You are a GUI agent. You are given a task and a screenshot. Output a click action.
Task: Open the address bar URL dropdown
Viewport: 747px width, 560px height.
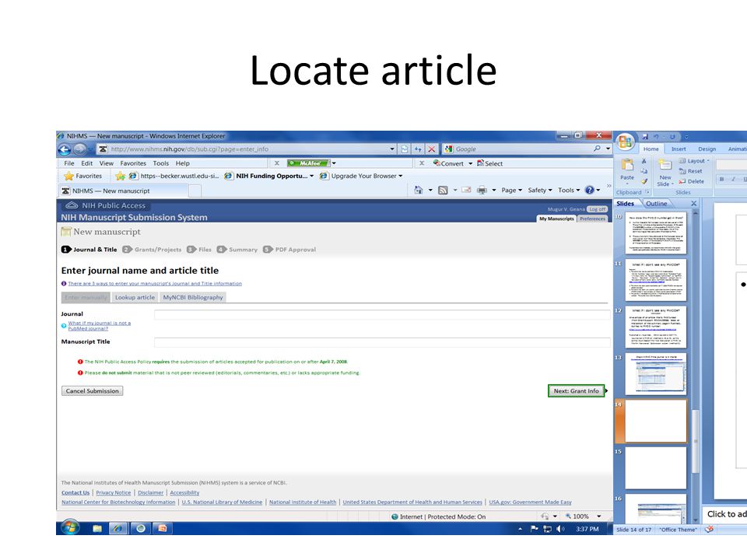[392, 149]
